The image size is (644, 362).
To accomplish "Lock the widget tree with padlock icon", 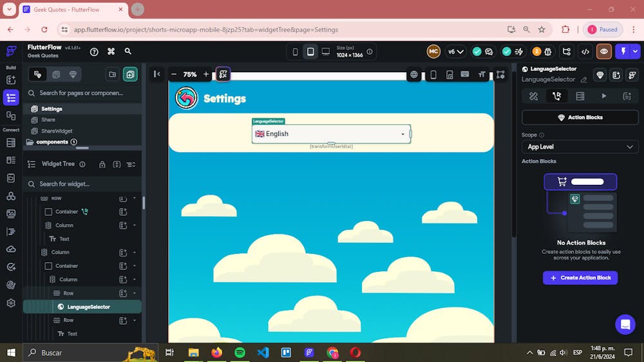I will coord(102,164).
